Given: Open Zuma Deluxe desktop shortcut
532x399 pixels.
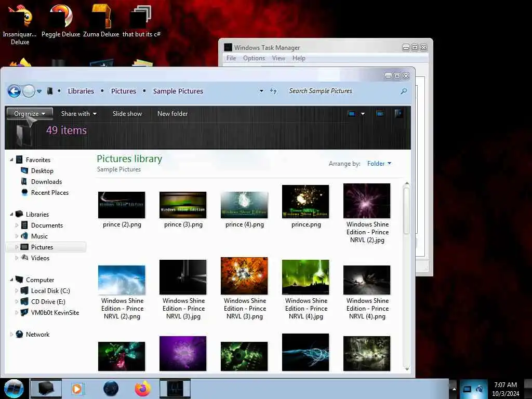Looking at the screenshot, I should click(101, 21).
